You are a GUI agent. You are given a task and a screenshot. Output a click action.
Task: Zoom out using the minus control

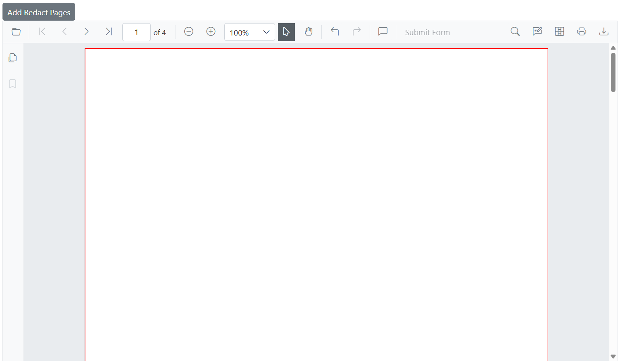point(188,31)
